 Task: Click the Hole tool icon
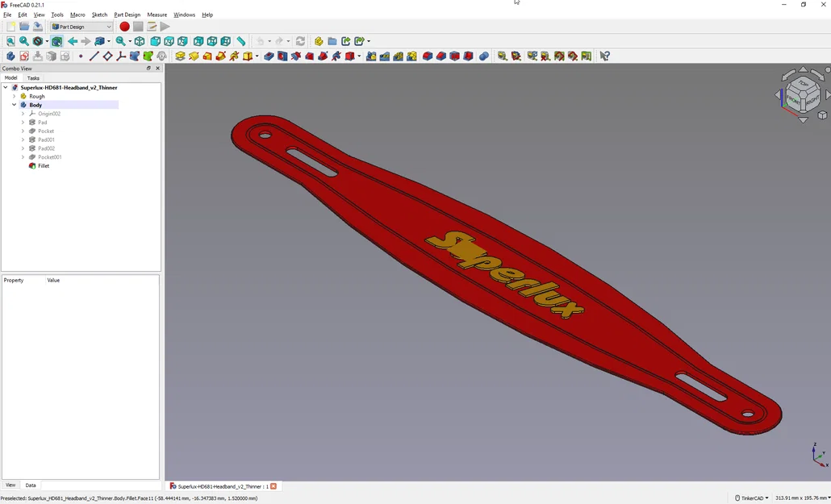pyautogui.click(x=282, y=56)
